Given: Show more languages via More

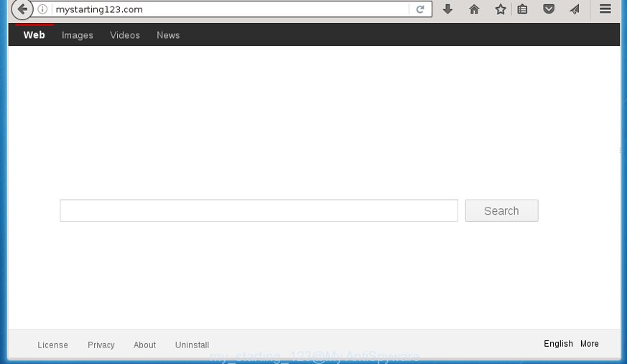Looking at the screenshot, I should pos(590,344).
